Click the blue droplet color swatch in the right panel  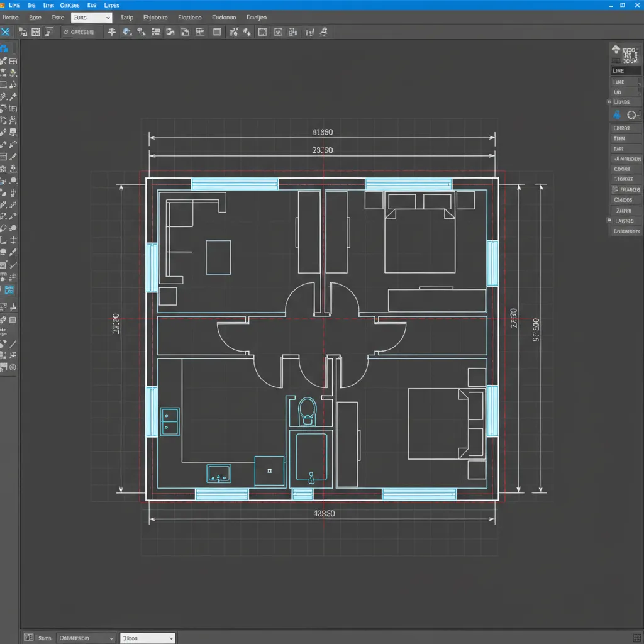pos(617,114)
